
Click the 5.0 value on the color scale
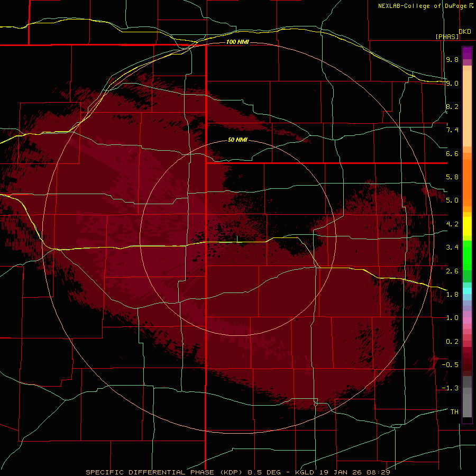(452, 200)
